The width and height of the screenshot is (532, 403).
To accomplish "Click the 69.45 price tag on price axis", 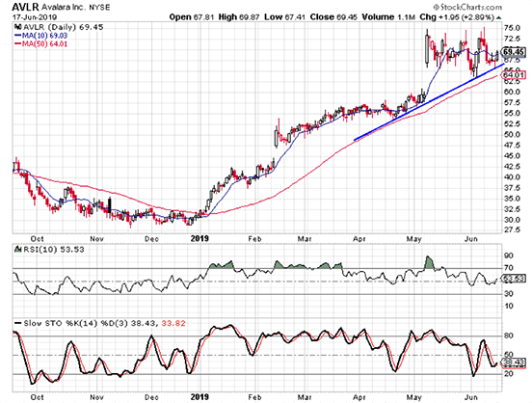I will click(x=514, y=52).
